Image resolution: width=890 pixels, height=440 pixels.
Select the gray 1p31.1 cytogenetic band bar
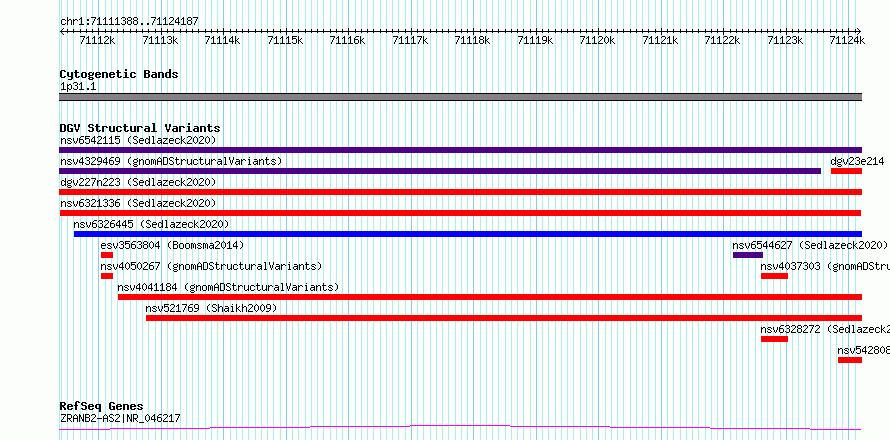pos(460,97)
